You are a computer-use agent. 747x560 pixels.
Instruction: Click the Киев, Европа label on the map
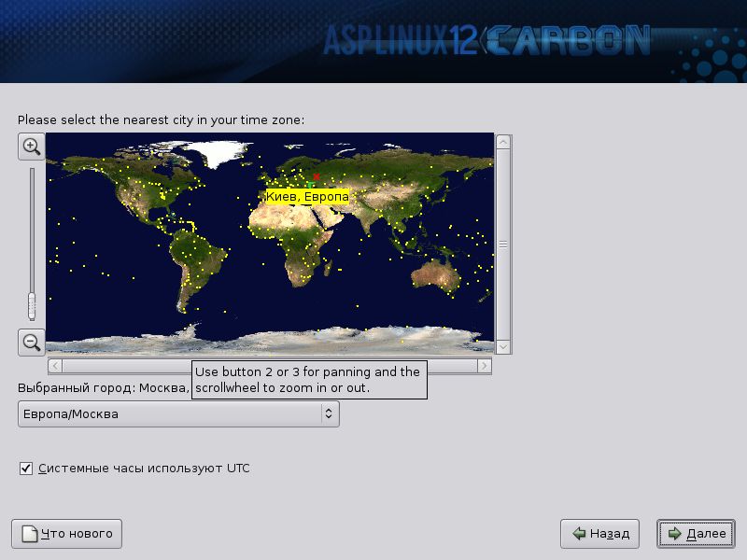click(x=307, y=197)
